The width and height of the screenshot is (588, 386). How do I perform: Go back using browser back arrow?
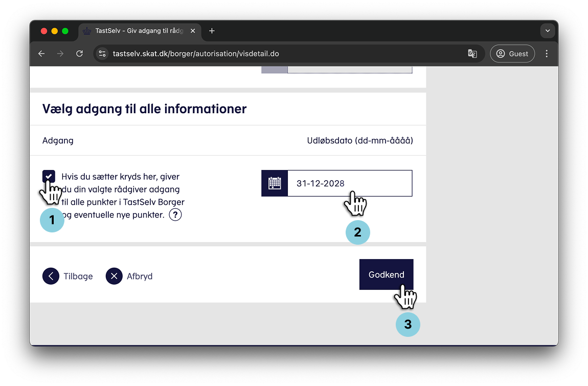[42, 54]
